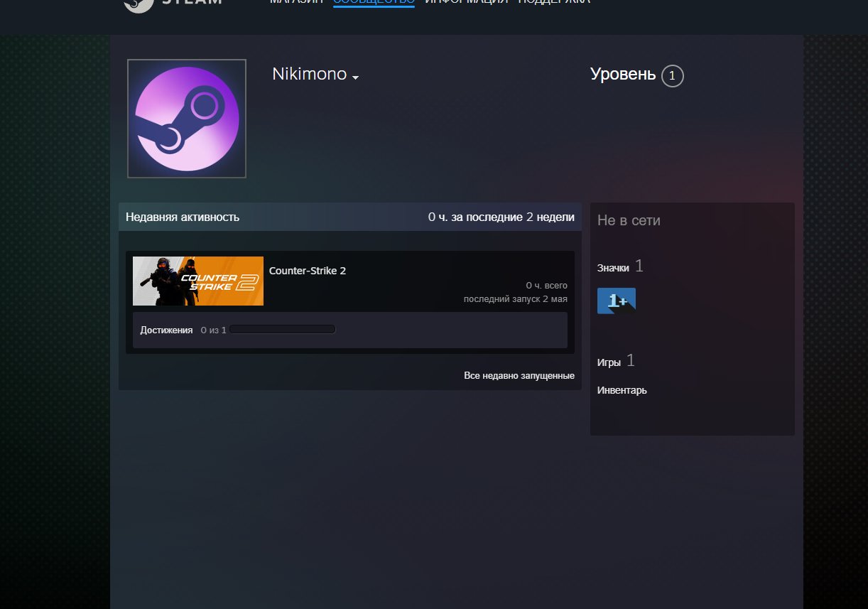The width and height of the screenshot is (868, 609).
Task: Open the blue 1+ badge icon
Action: pos(617,301)
